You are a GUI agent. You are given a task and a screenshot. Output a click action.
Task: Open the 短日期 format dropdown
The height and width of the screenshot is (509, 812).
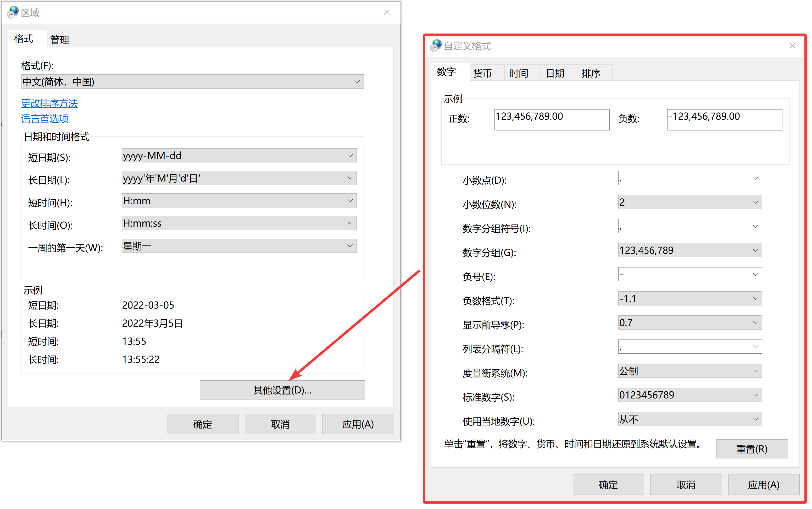click(x=239, y=156)
